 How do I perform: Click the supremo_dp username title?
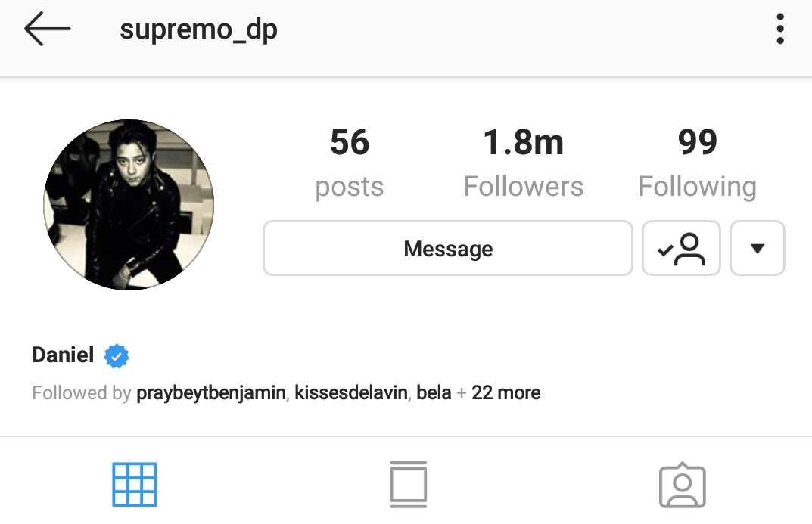pos(199,30)
